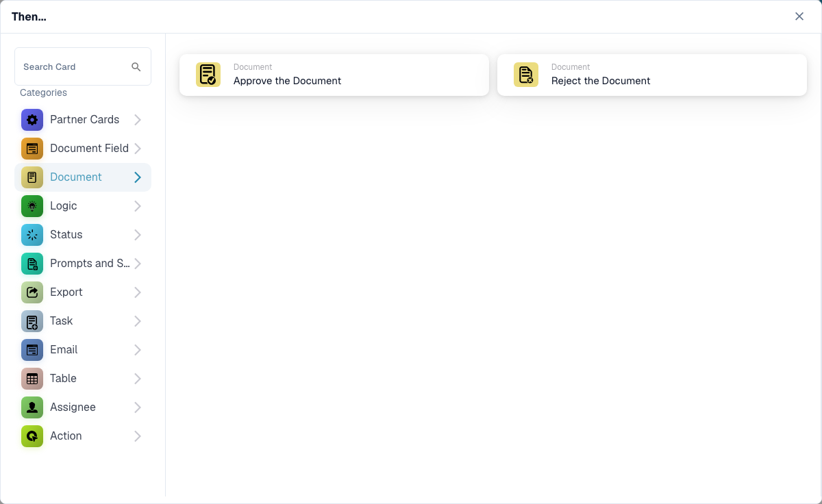Choose the Reject the Document card
Viewport: 822px width, 504px height.
pyautogui.click(x=652, y=75)
